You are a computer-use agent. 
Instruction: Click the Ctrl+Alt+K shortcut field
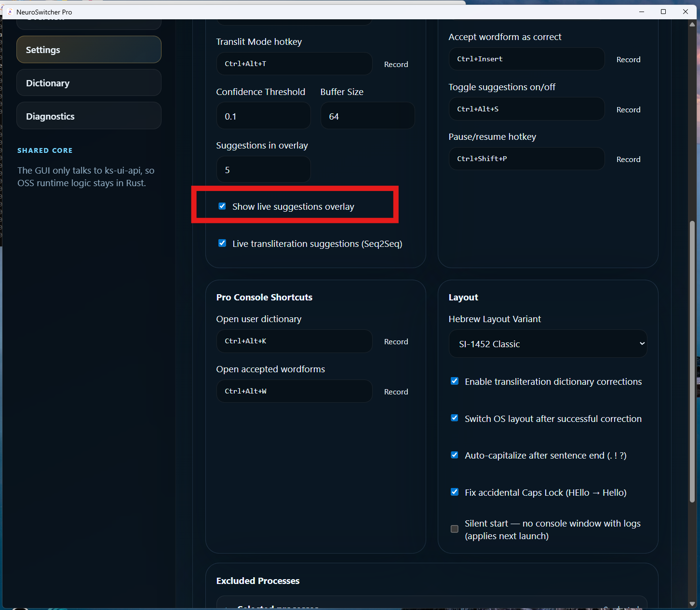tap(294, 341)
